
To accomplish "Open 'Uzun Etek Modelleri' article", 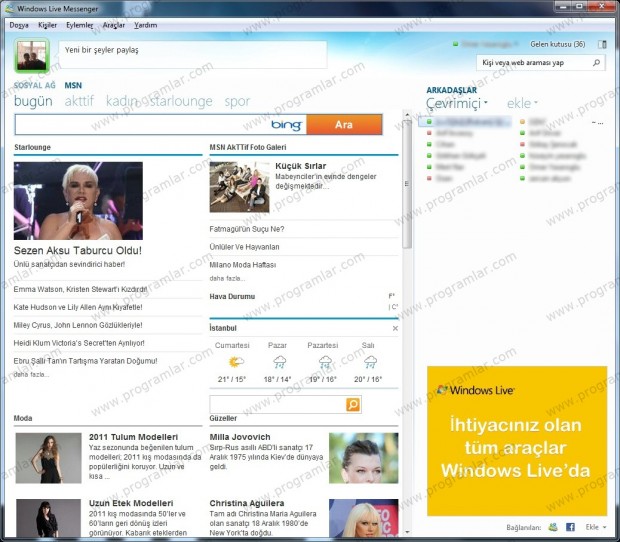I will (x=131, y=503).
